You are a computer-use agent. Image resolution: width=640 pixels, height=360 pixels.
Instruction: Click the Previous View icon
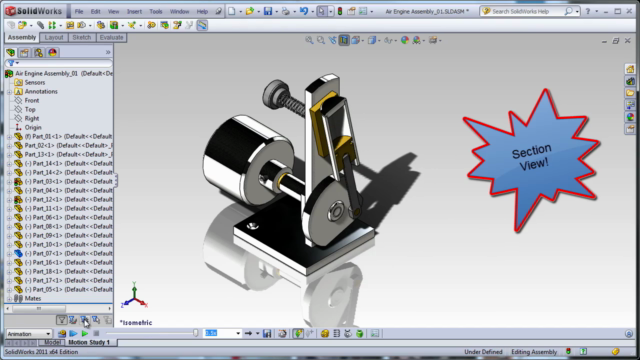tap(333, 40)
